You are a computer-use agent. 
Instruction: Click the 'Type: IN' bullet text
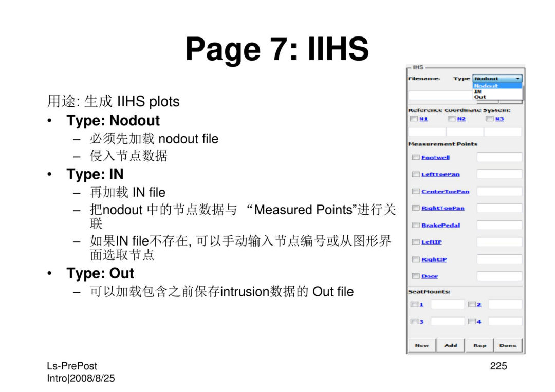coord(95,174)
